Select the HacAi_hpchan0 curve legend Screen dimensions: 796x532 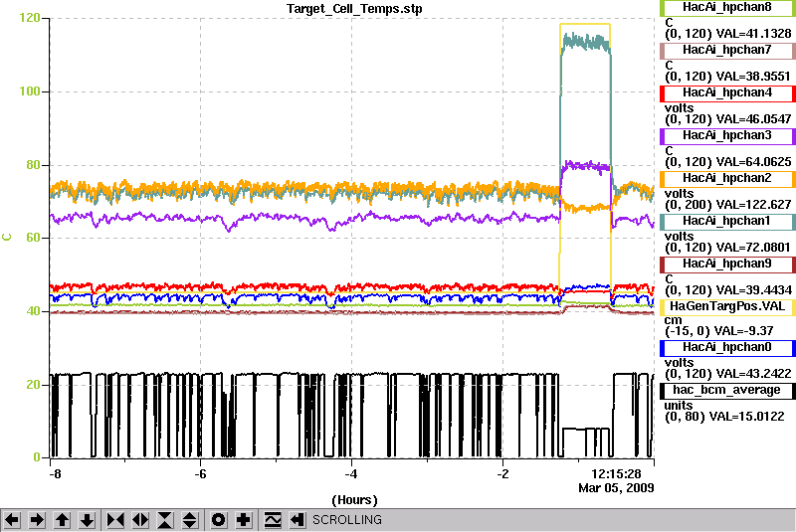(x=727, y=348)
